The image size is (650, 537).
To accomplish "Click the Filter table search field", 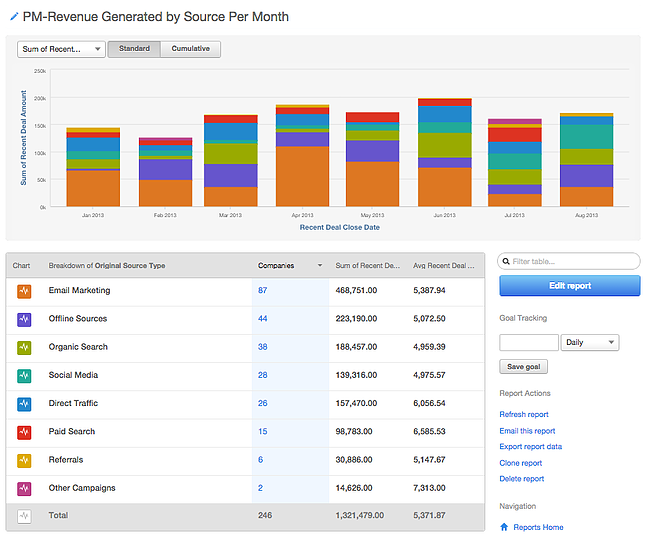I will coord(569,261).
